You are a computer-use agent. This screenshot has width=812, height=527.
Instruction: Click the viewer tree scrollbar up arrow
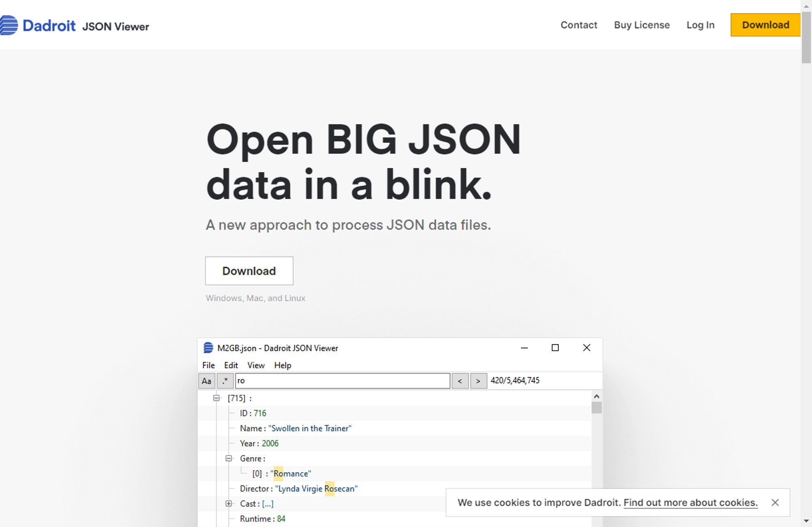click(x=596, y=396)
